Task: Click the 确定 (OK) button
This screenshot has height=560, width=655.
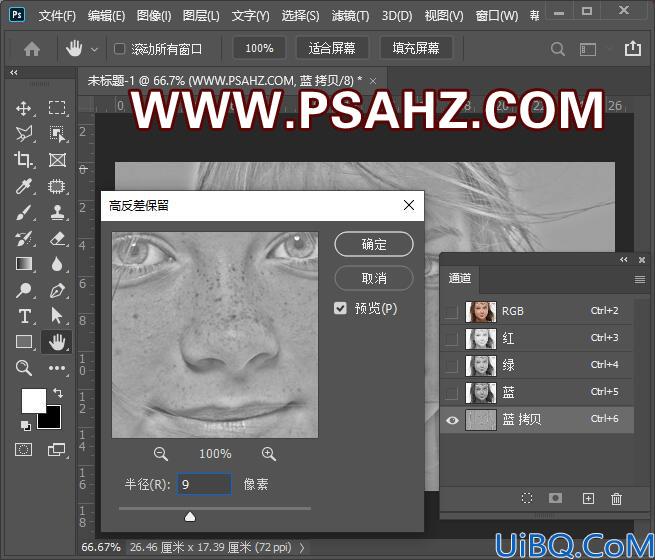Action: point(374,244)
